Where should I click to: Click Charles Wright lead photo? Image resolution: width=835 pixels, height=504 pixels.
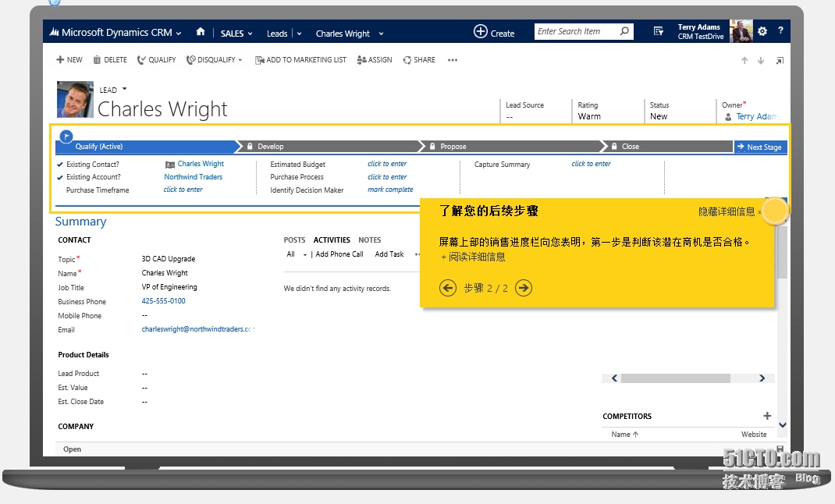(x=75, y=100)
